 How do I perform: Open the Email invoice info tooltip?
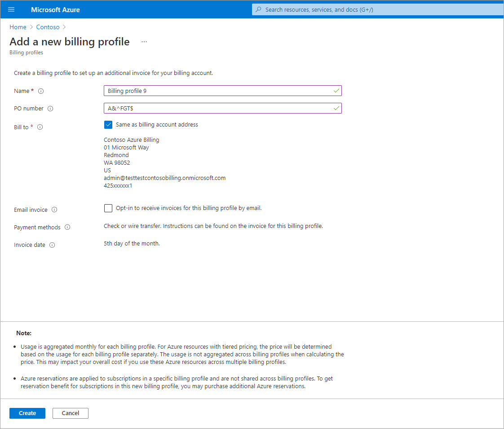54,210
